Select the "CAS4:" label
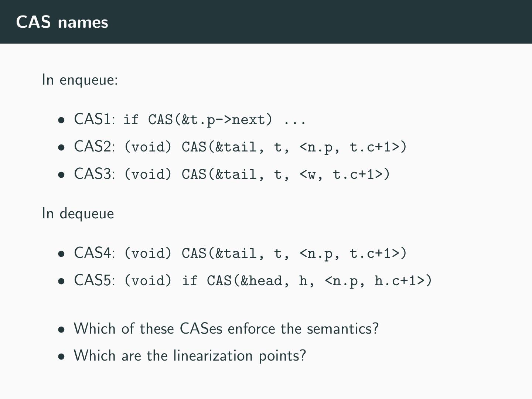Image resolution: width=532 pixels, height=399 pixels. point(95,253)
